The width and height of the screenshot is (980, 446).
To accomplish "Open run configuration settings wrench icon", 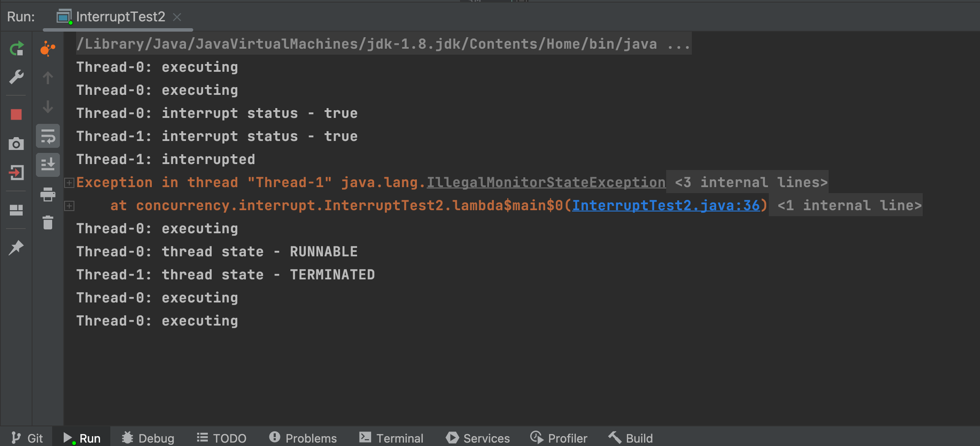I will [x=16, y=77].
